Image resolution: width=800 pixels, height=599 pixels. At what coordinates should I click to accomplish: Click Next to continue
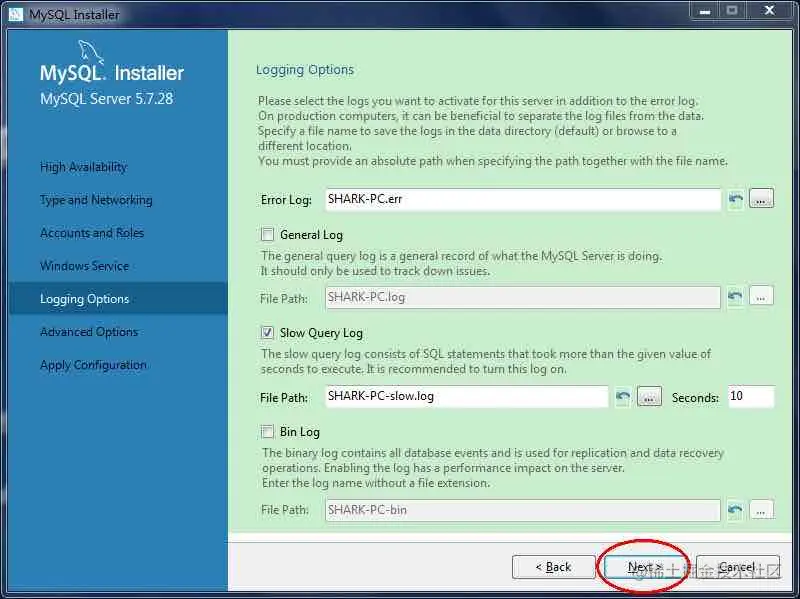click(x=645, y=567)
